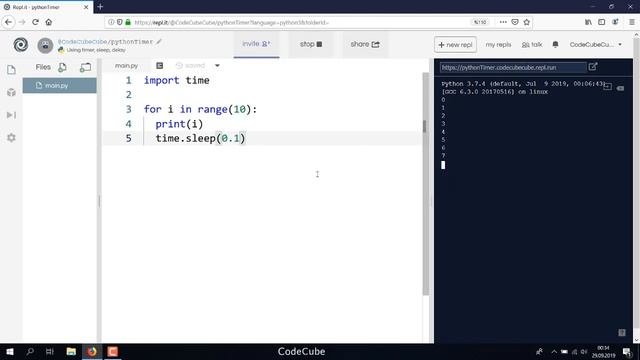
Task: Clear the console output
Action: [620, 88]
